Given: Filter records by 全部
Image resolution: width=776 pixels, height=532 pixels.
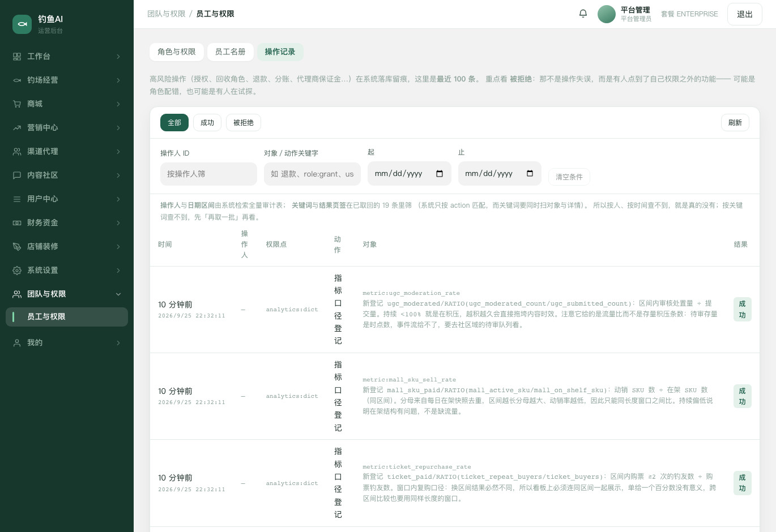Looking at the screenshot, I should point(174,123).
